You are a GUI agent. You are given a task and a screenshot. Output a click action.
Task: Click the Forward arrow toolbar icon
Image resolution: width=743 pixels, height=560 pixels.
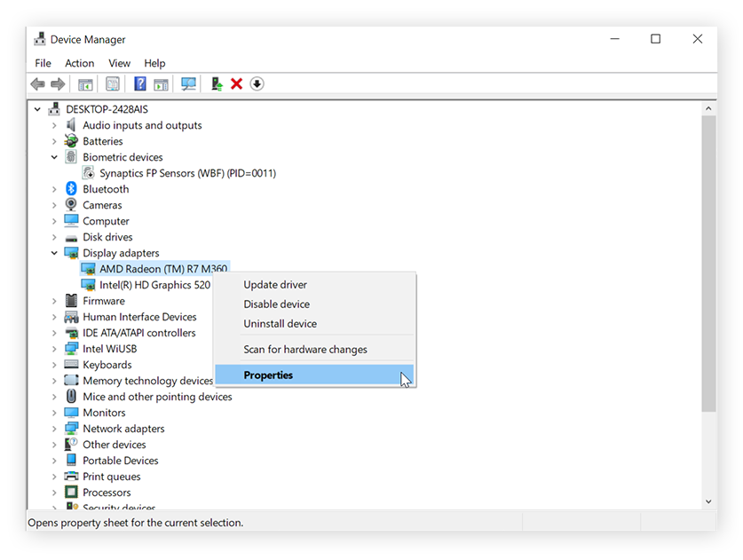click(58, 84)
